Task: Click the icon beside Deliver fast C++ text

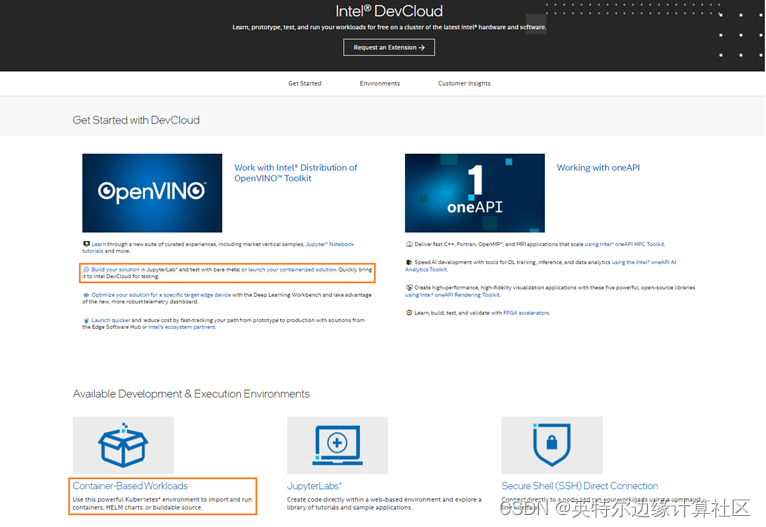Action: tap(409, 244)
